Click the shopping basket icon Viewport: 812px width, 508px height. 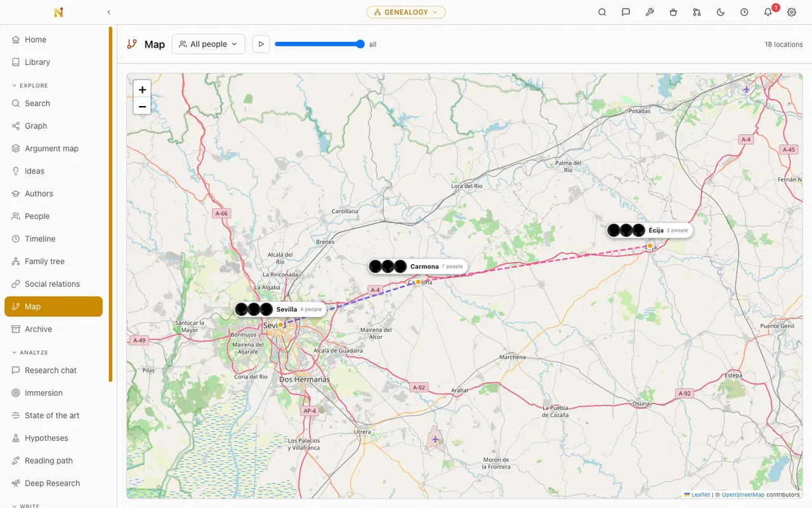pos(673,12)
